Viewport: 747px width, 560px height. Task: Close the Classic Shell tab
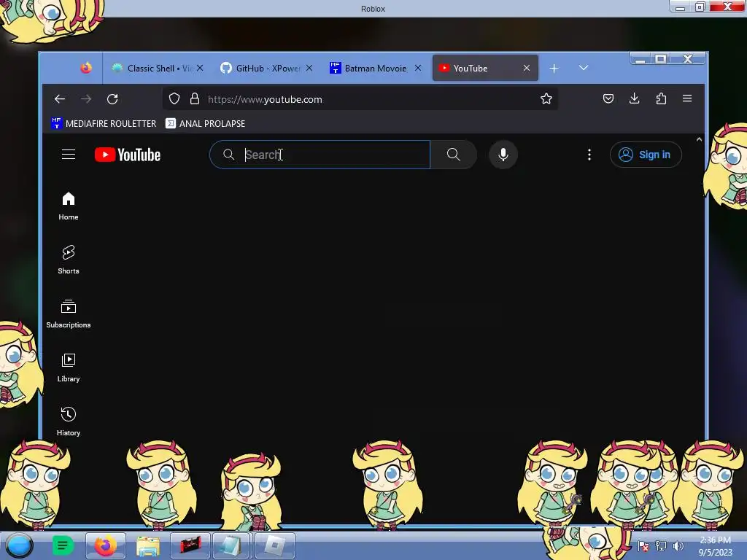coord(200,68)
